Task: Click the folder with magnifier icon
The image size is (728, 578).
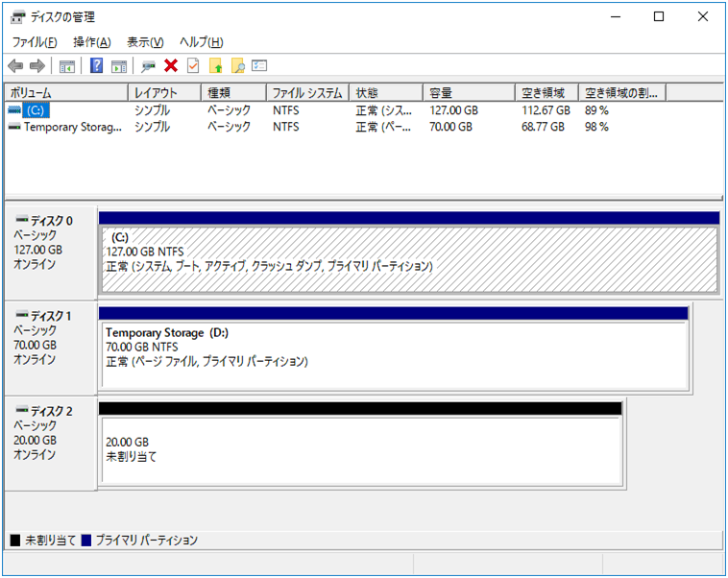Action: point(238,66)
